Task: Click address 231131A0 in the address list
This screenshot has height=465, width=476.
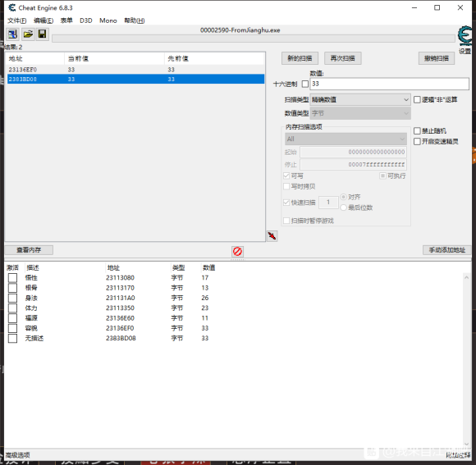Action: click(120, 298)
